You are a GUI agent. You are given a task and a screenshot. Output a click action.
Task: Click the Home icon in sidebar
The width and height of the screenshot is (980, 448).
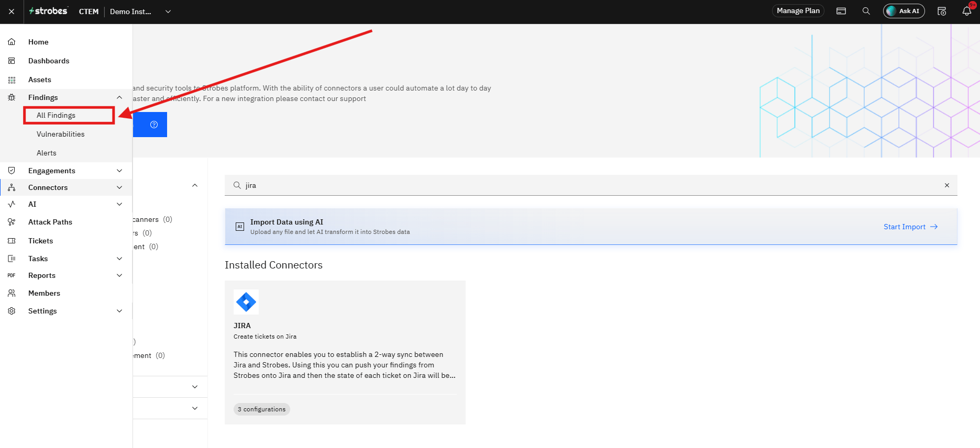click(12, 42)
